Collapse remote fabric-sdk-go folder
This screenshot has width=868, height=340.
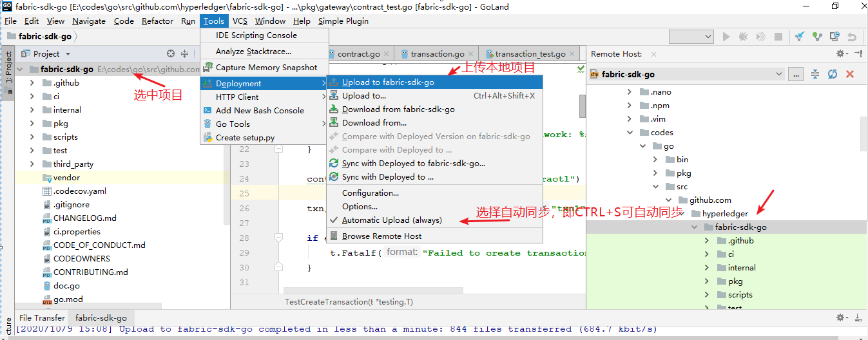pos(694,227)
